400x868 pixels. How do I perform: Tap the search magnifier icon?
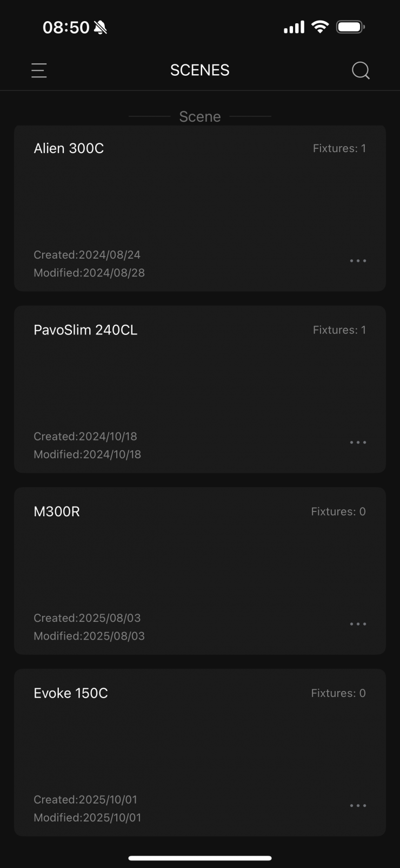(x=361, y=70)
